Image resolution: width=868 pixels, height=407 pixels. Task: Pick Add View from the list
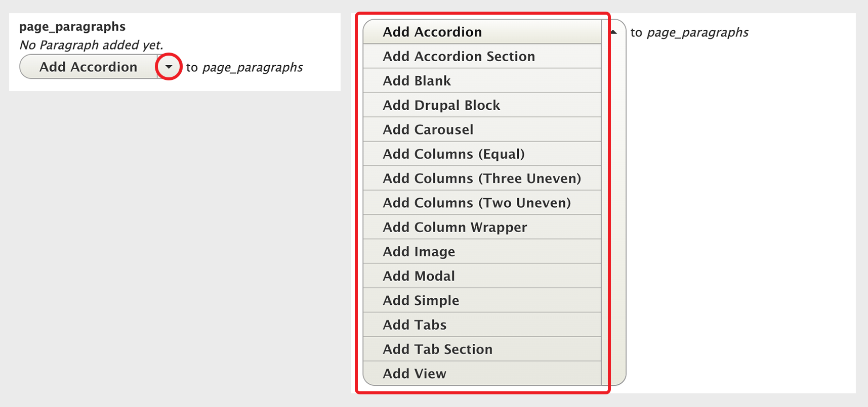[x=482, y=373]
